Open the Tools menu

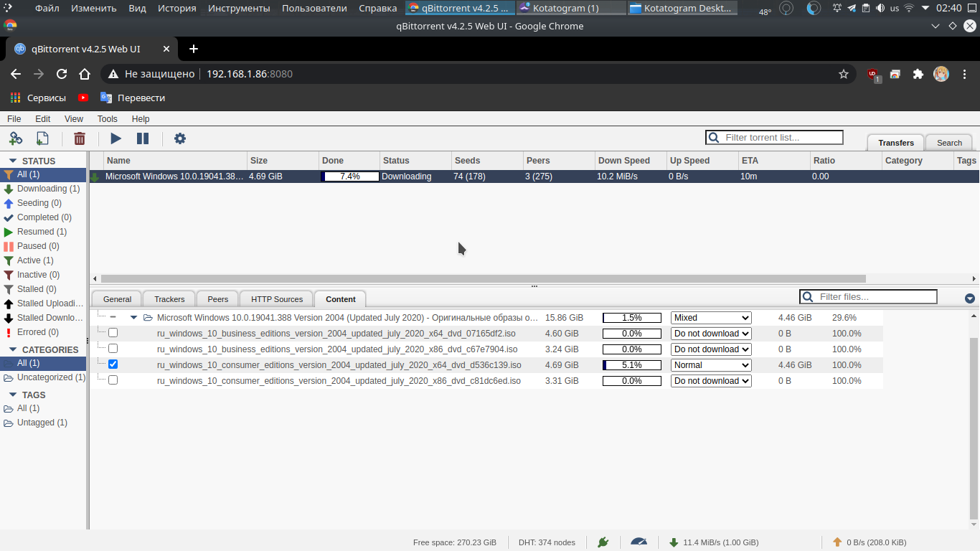[x=108, y=119]
